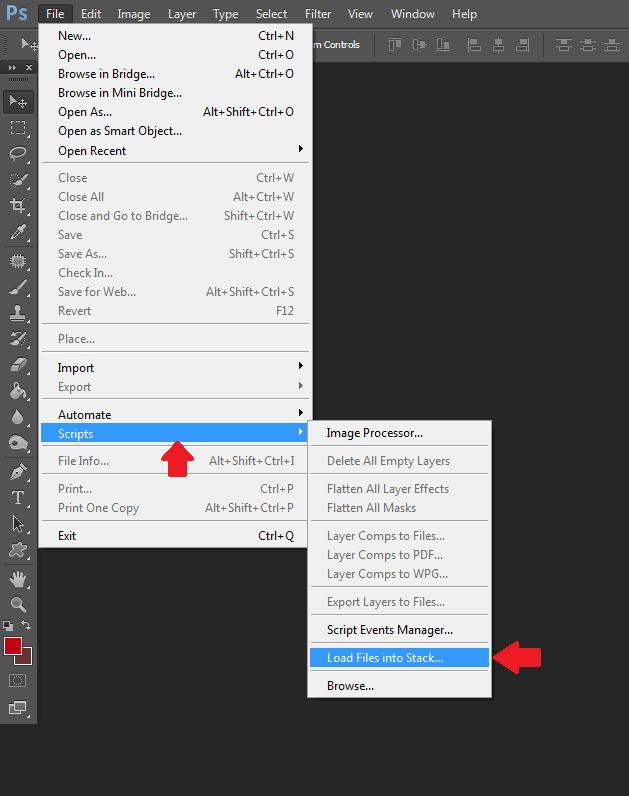Toggle Quick Mask mode
The image size is (629, 796).
pyautogui.click(x=17, y=681)
